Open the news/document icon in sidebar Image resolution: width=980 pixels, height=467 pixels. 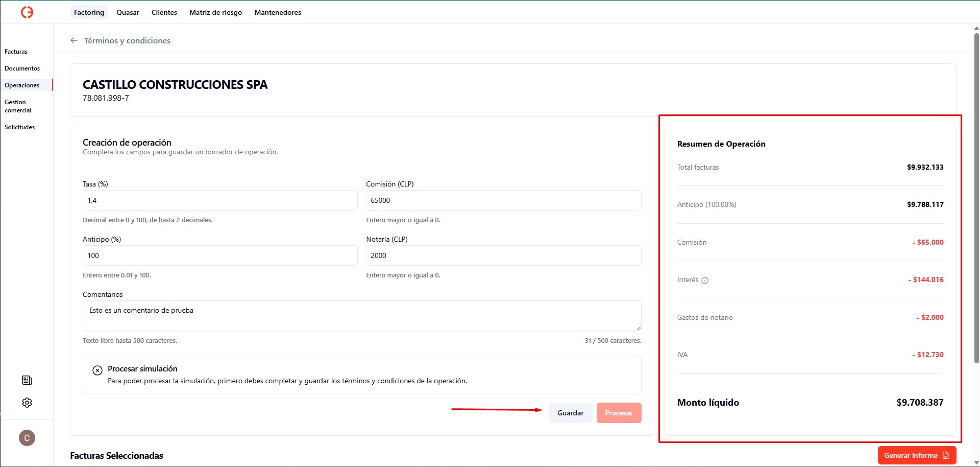click(27, 380)
